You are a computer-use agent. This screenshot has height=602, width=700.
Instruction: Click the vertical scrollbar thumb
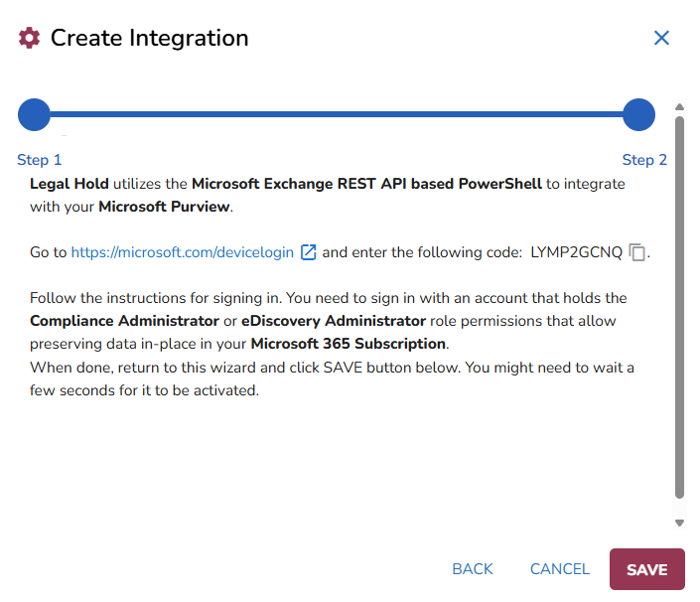coord(679,308)
